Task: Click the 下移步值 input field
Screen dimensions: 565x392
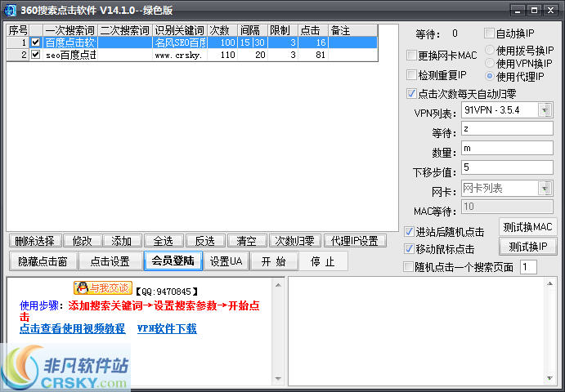Action: coord(507,167)
